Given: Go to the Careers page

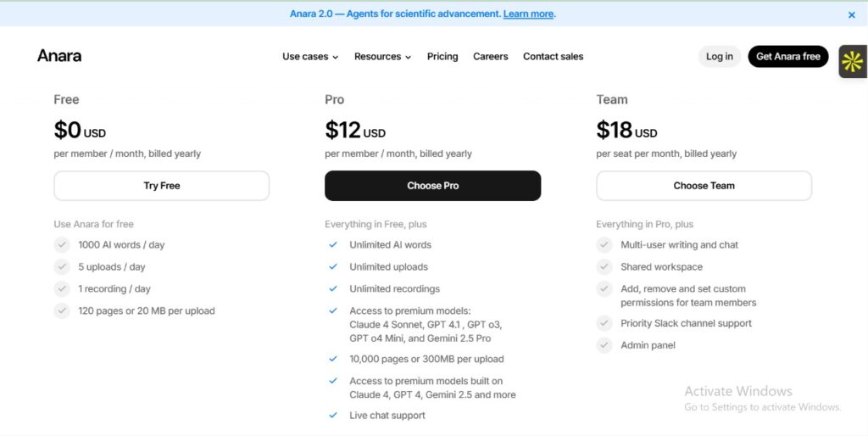Looking at the screenshot, I should (x=491, y=57).
